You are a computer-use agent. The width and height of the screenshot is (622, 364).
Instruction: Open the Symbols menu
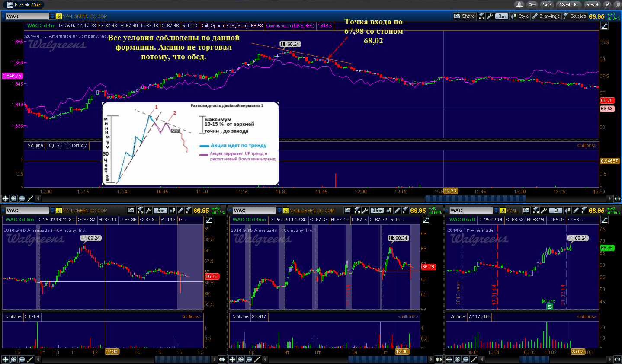[x=568, y=5]
